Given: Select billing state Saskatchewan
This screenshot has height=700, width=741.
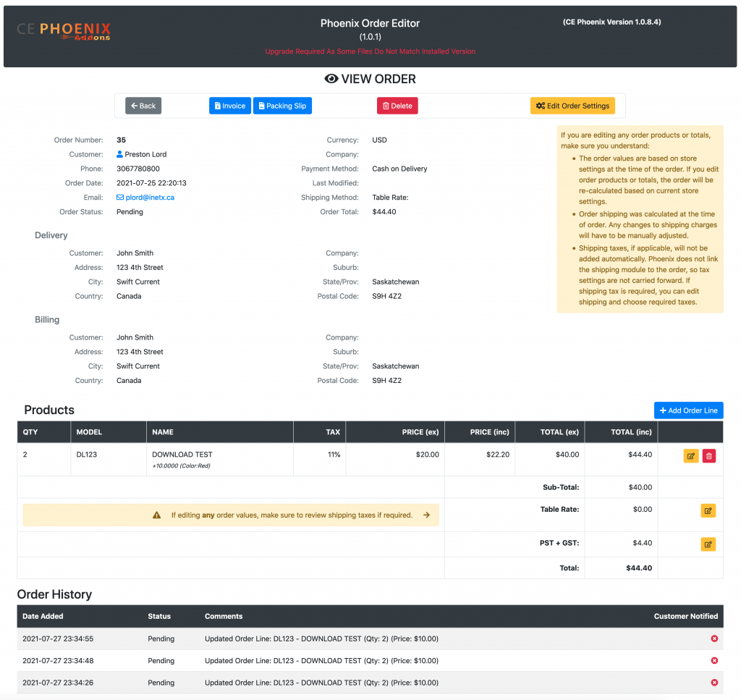Looking at the screenshot, I should pos(396,366).
